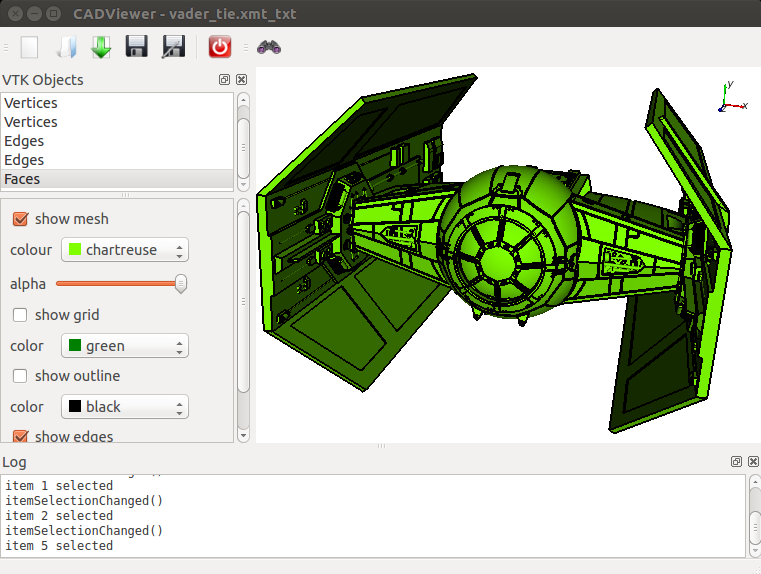Close the Log panel
The height and width of the screenshot is (574, 761).
(753, 461)
